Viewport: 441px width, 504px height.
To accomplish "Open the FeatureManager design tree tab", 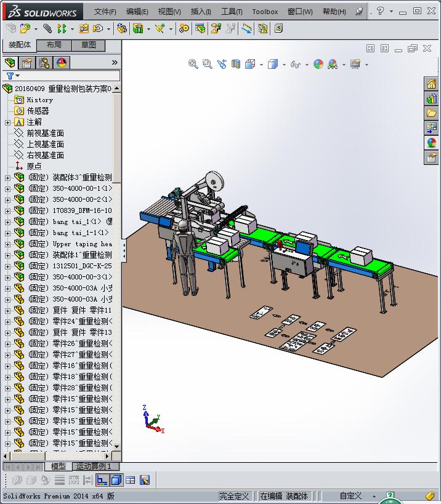I will point(10,63).
